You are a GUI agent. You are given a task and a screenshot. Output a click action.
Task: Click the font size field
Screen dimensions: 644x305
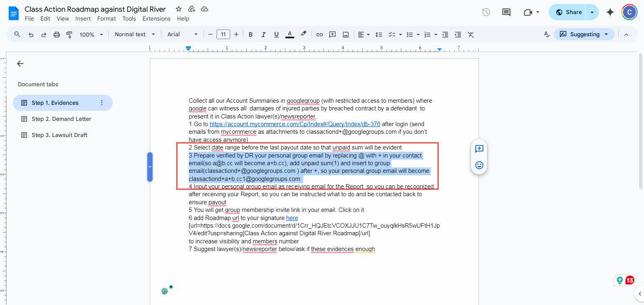click(x=223, y=35)
